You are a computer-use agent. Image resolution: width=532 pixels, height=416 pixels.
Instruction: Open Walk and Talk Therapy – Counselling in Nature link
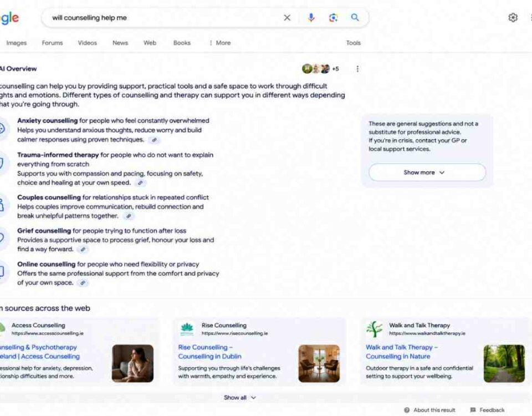pos(401,352)
